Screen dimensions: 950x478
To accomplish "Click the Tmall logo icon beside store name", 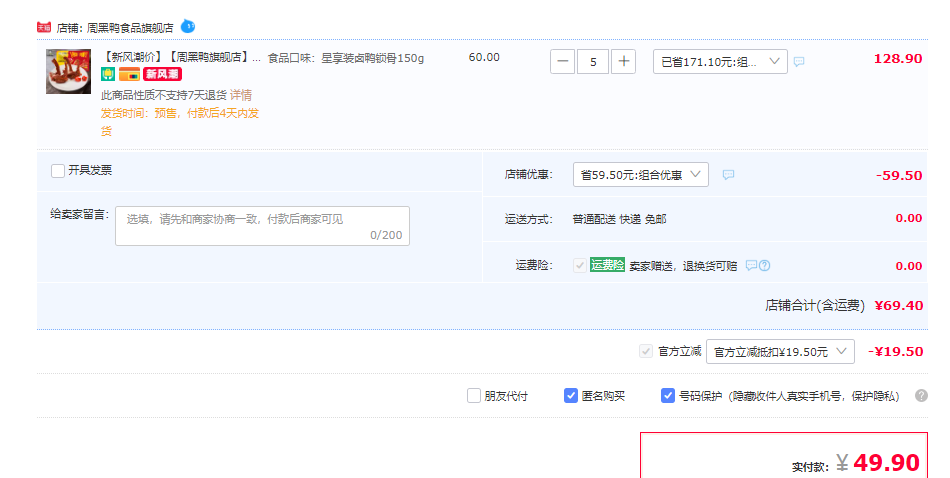I will pos(44,27).
